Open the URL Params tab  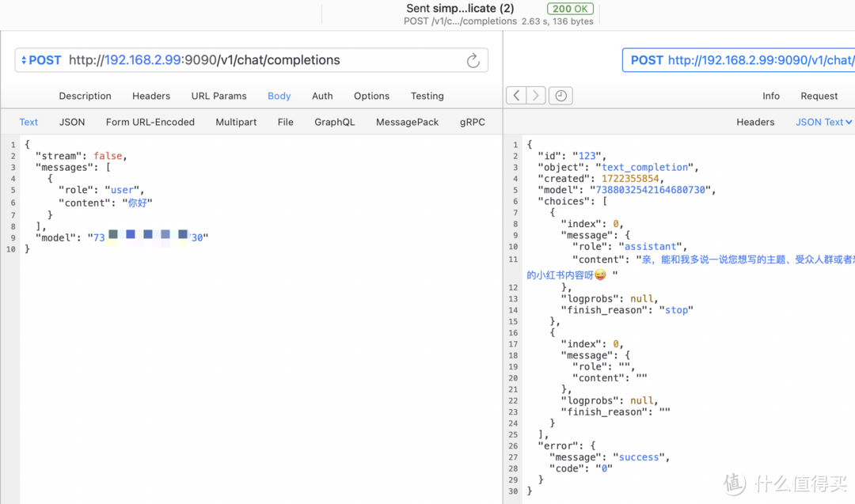[x=218, y=96]
